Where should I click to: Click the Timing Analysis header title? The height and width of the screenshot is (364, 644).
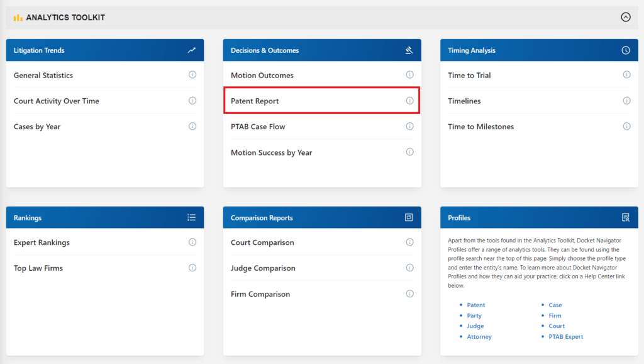coord(472,50)
